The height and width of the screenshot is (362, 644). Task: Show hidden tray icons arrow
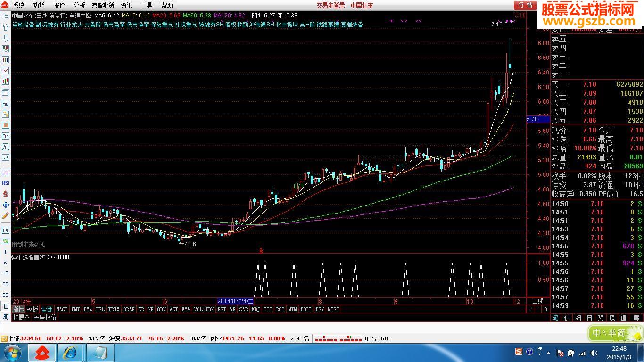(x=549, y=353)
